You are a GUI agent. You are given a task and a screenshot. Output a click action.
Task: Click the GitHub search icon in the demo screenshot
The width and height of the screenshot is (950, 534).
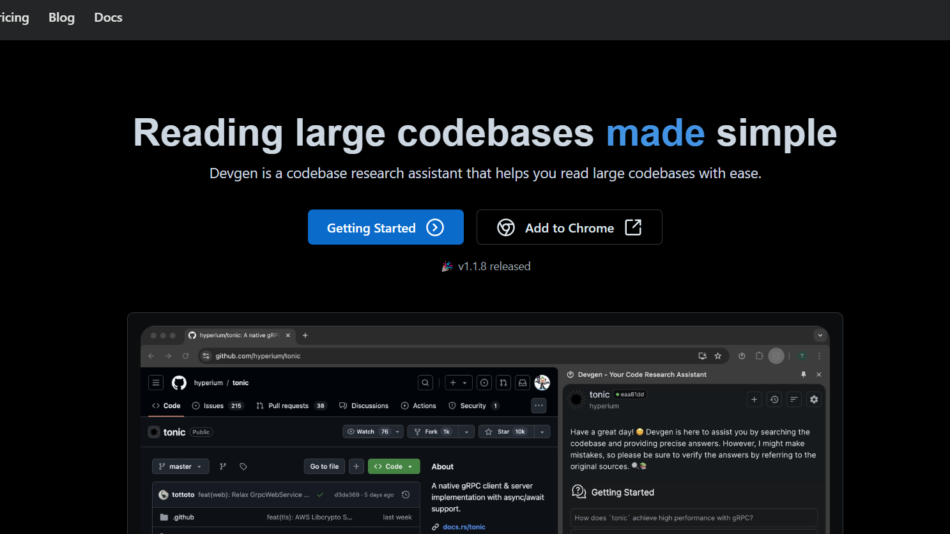(425, 382)
